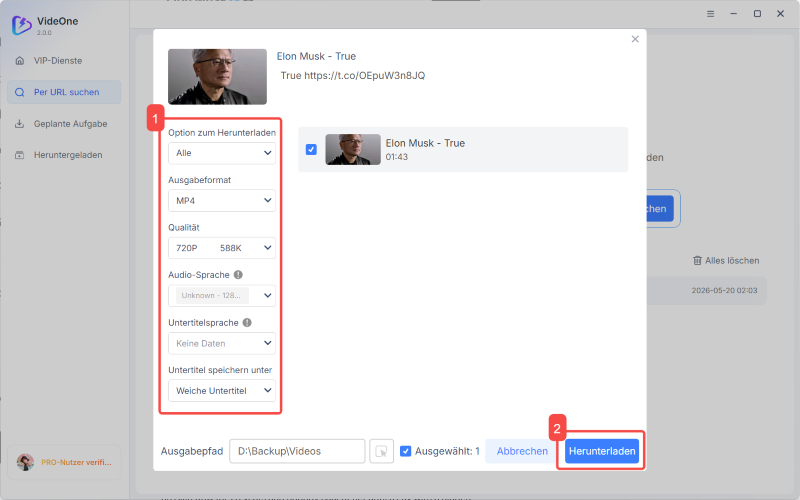Click the PRO-Nutzer profile avatar
Viewport: 800px width, 500px height.
pos(25,462)
